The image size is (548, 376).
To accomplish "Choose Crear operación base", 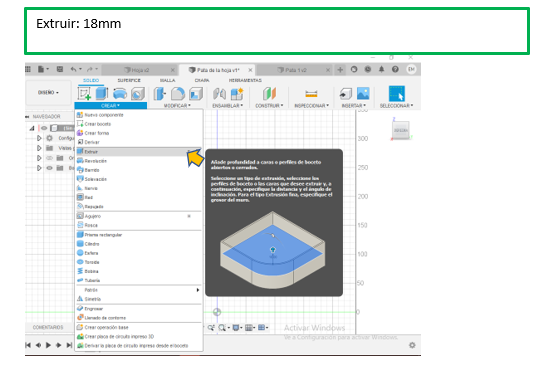I will [139, 327].
